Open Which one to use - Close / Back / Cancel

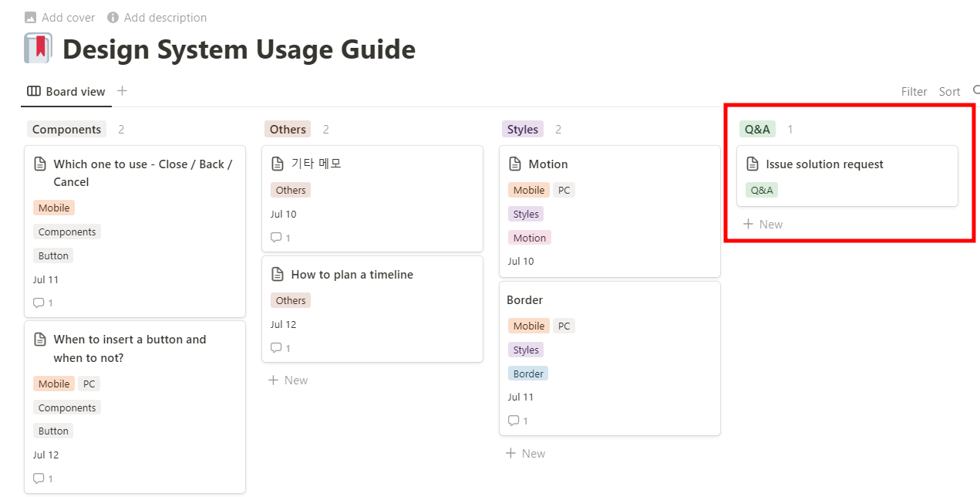tap(143, 173)
